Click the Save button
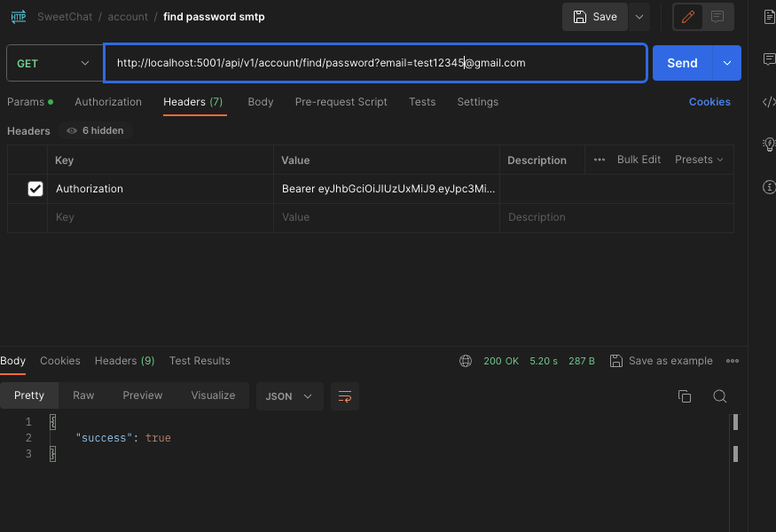 pyautogui.click(x=595, y=17)
